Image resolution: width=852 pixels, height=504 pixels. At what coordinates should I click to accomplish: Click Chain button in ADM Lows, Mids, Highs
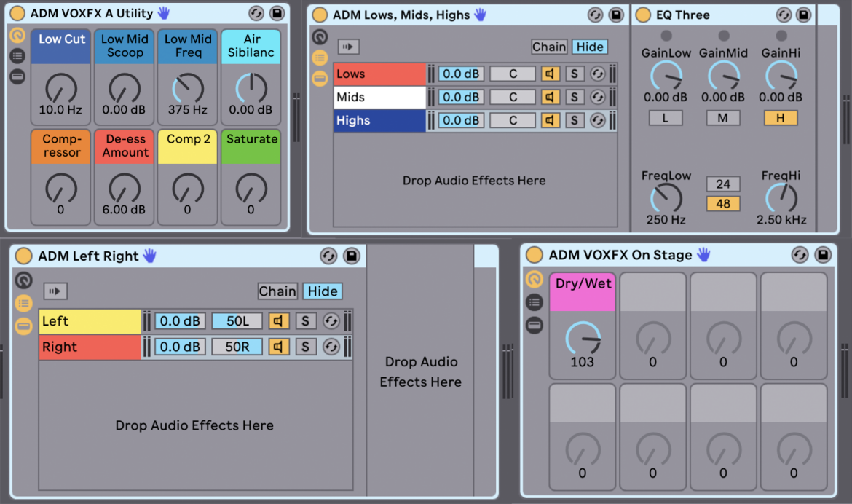point(549,47)
